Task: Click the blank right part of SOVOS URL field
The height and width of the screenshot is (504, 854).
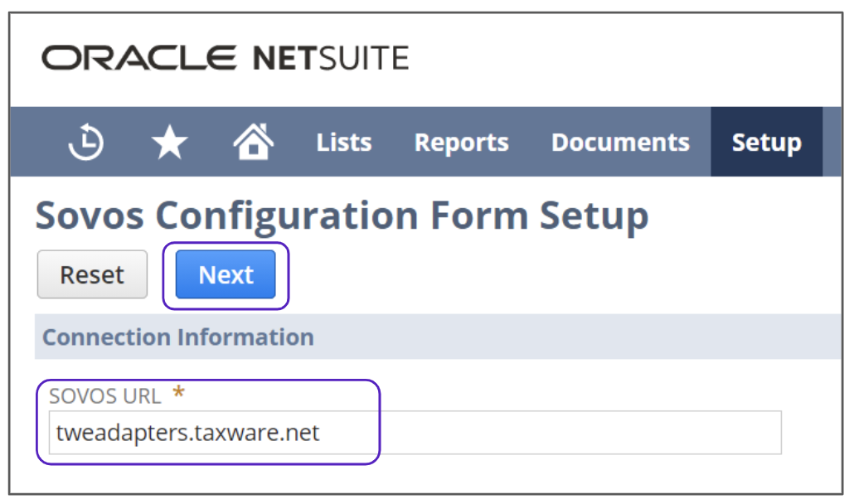Action: (580, 433)
